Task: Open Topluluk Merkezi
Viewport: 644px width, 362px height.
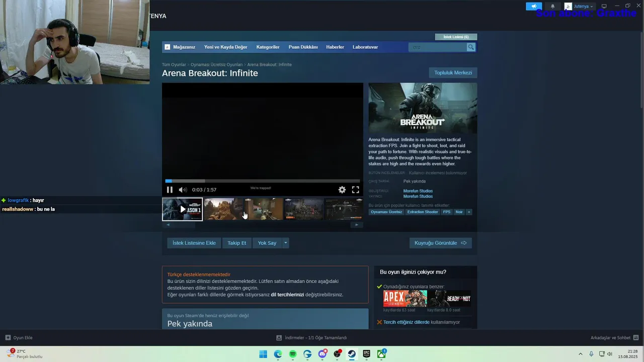Action: [453, 73]
